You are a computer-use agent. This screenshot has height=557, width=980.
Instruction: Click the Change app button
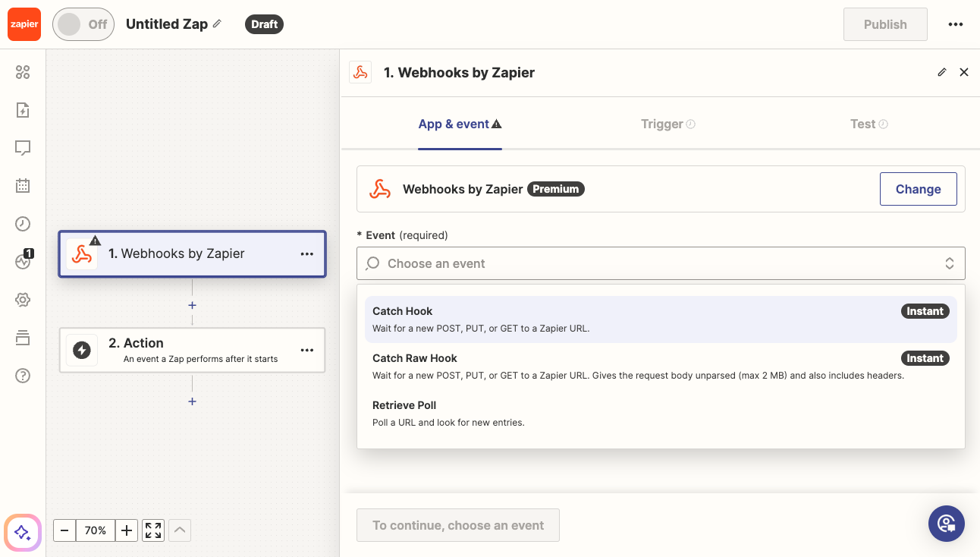coord(918,189)
